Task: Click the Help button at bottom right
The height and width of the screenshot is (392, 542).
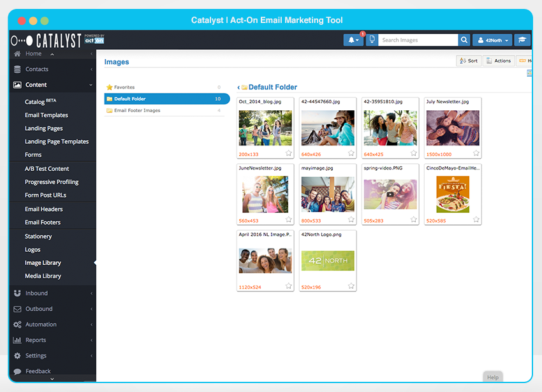Action: (x=492, y=377)
